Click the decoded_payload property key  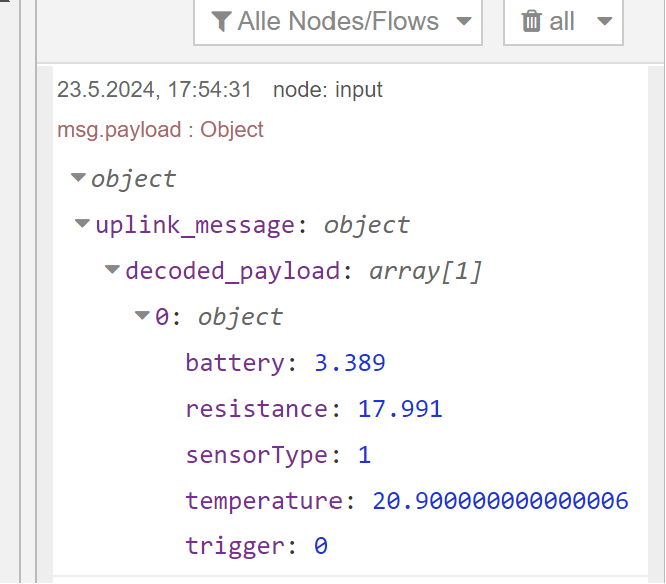(231, 271)
